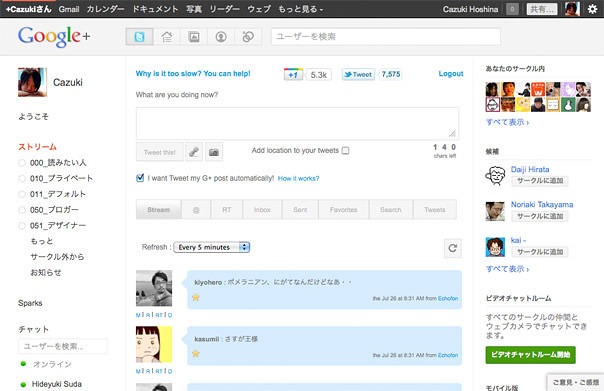Screen dimensions: 604x391
Task: Add Daiji Hirata to circle
Action: click(539, 181)
